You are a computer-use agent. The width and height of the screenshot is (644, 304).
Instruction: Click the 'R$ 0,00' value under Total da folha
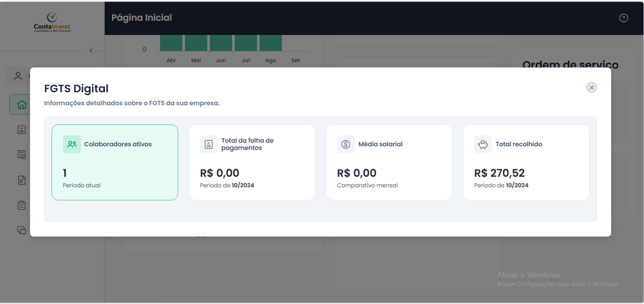click(220, 173)
